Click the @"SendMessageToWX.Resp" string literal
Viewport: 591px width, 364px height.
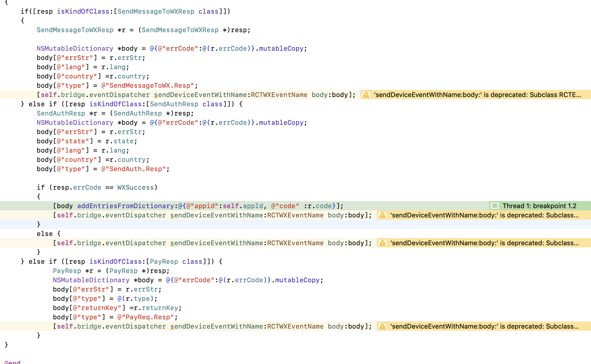(148, 86)
